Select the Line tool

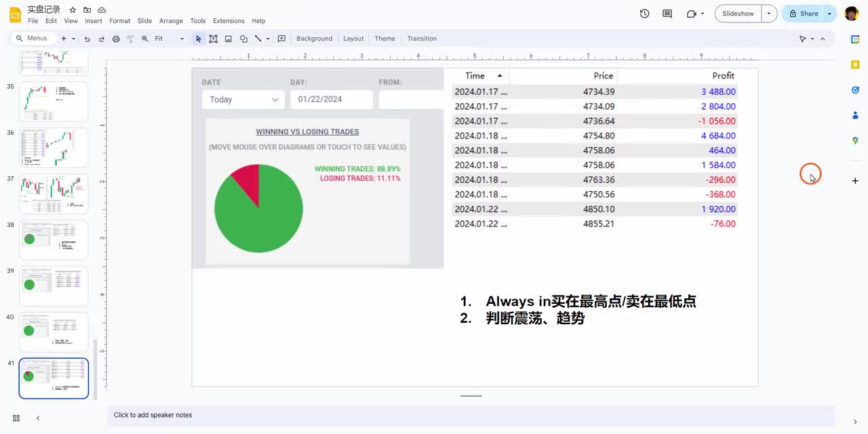(258, 39)
